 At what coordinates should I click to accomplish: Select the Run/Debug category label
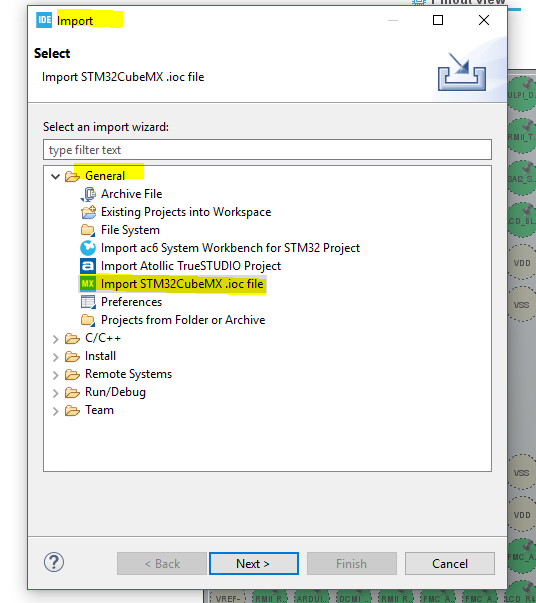[x=115, y=392]
